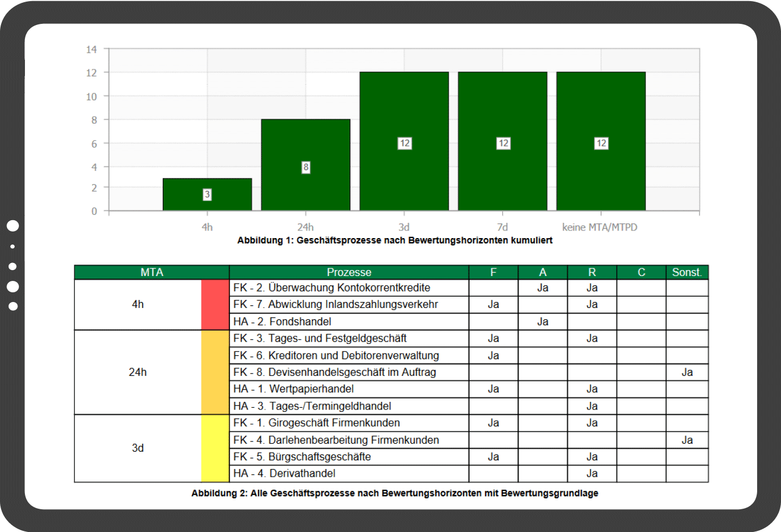Toggle the Ja mark for FK-7 under F
The height and width of the screenshot is (532, 781).
click(x=492, y=304)
